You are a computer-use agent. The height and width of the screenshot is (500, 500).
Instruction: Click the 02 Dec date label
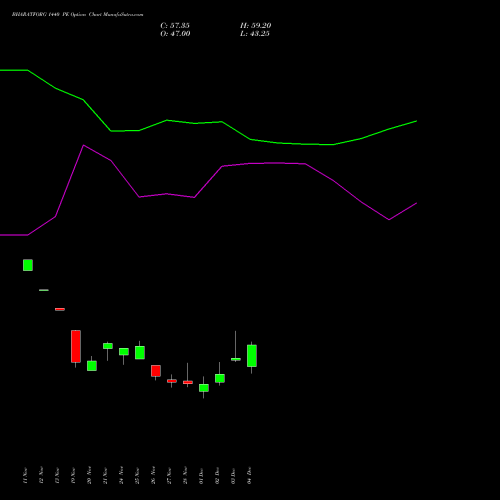pyautogui.click(x=217, y=475)
